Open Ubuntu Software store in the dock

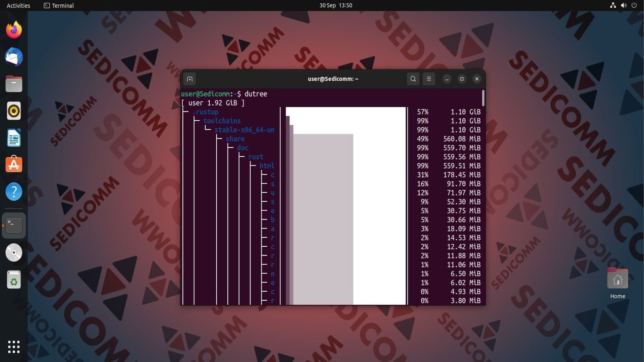14,164
